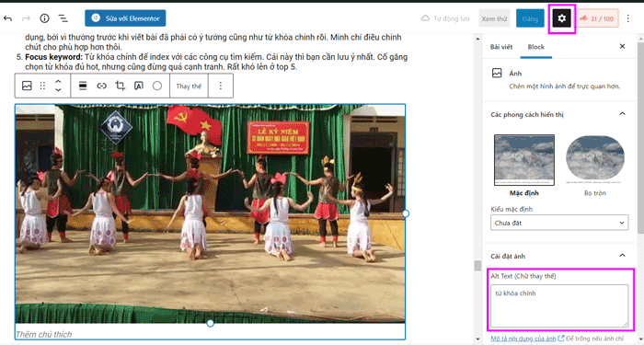Click the editor scrollbar down arrow
This screenshot has width=644, height=345.
pyautogui.click(x=477, y=339)
